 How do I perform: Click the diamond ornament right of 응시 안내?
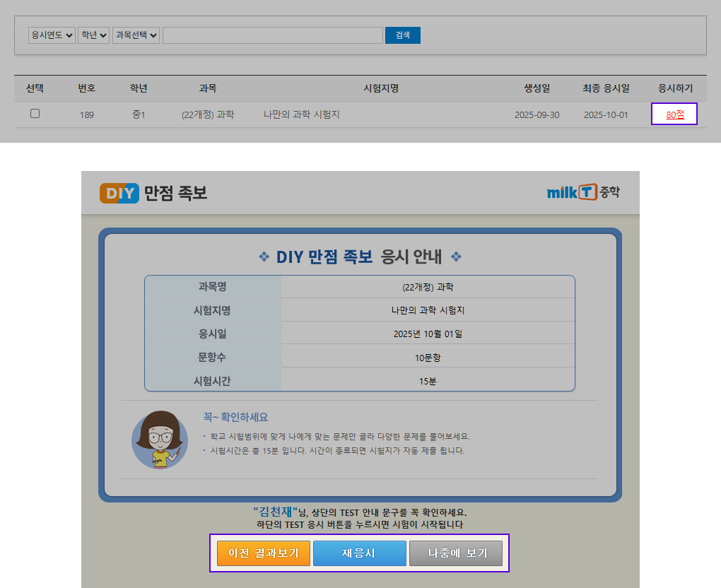(456, 257)
